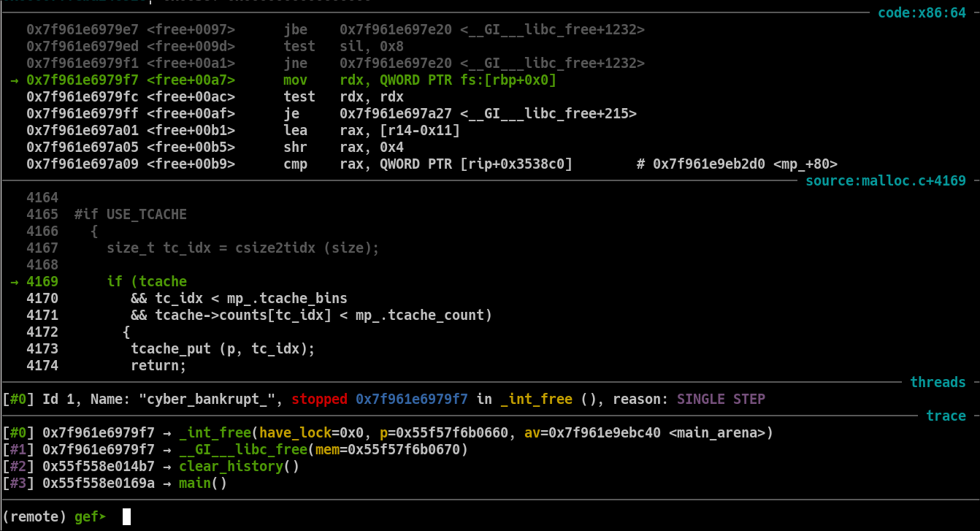The image size is (980, 531).
Task: Focus the gef prompt input cursor
Action: (x=126, y=517)
